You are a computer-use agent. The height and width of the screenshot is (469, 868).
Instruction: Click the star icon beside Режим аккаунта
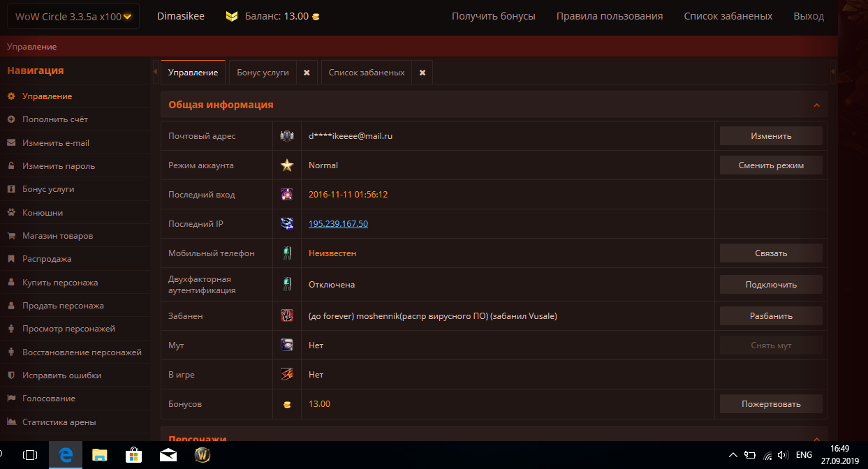(287, 165)
